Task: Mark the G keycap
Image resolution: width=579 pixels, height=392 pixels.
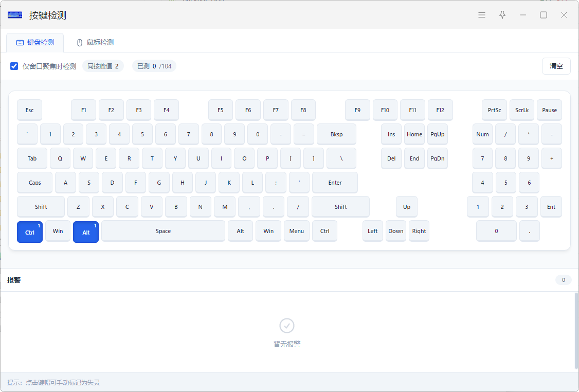Action: [x=159, y=183]
